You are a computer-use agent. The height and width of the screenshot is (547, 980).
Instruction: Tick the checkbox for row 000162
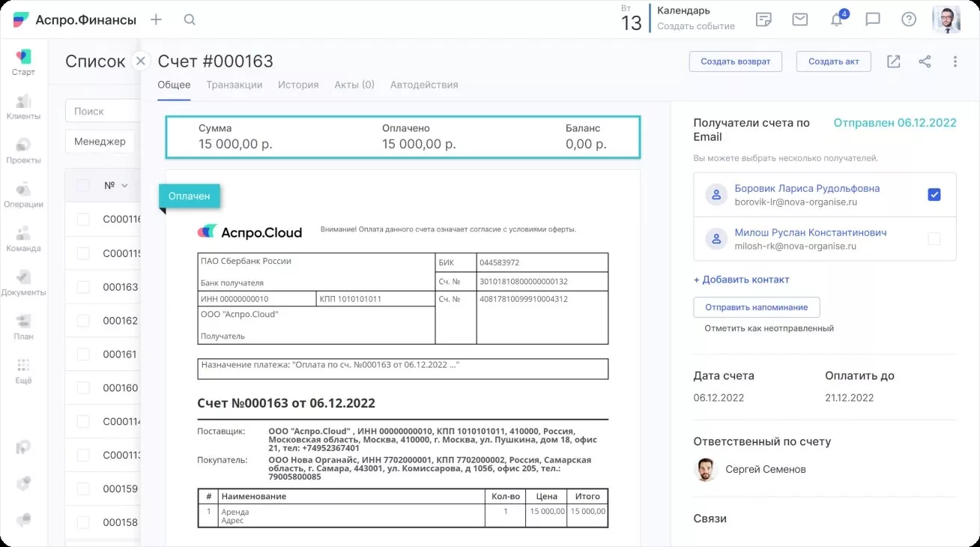(x=83, y=321)
